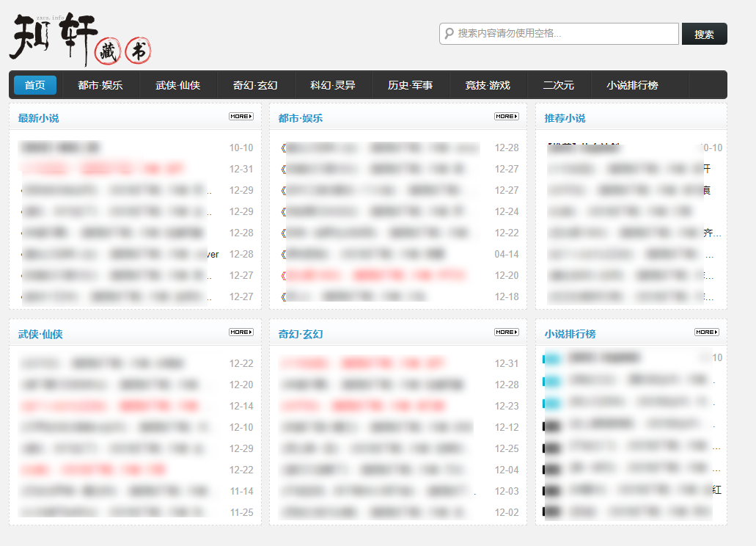Open 武侠·仙侠 in navigation bar
The width and height of the screenshot is (756, 546).
177,85
